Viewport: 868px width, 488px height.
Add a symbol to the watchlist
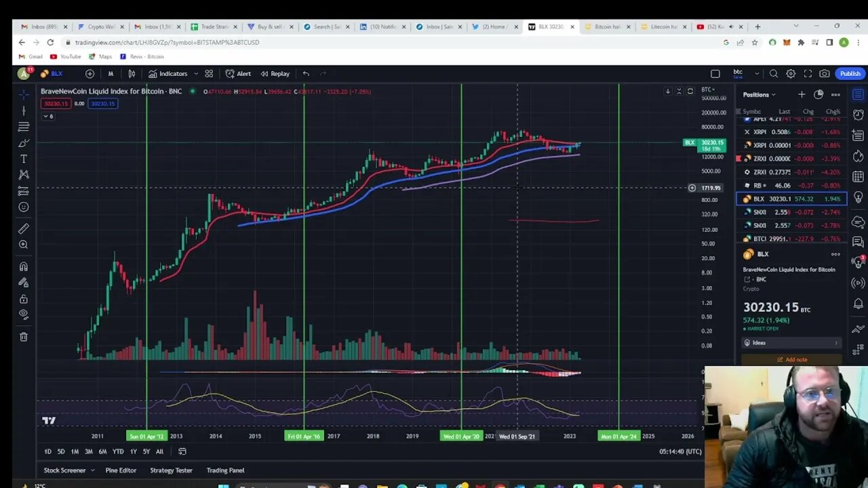802,95
